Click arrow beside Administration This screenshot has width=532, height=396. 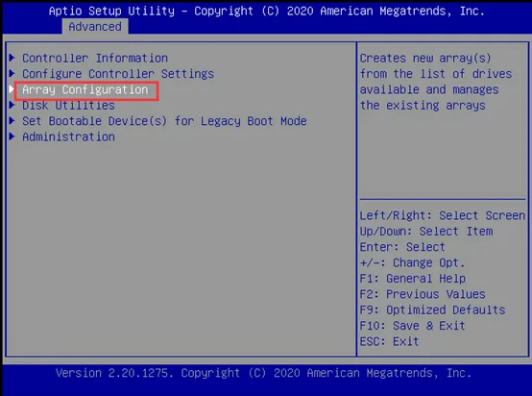[x=12, y=136]
